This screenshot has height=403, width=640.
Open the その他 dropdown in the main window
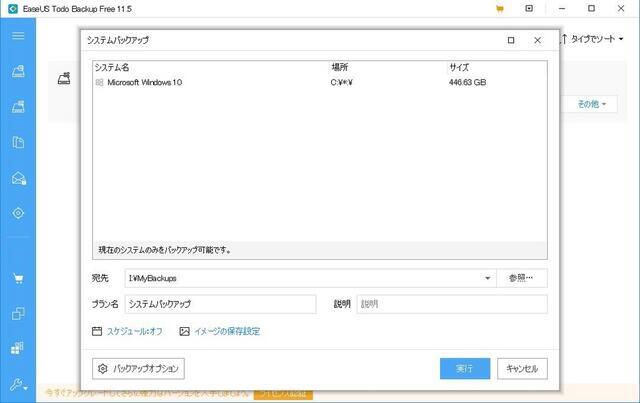pos(591,104)
